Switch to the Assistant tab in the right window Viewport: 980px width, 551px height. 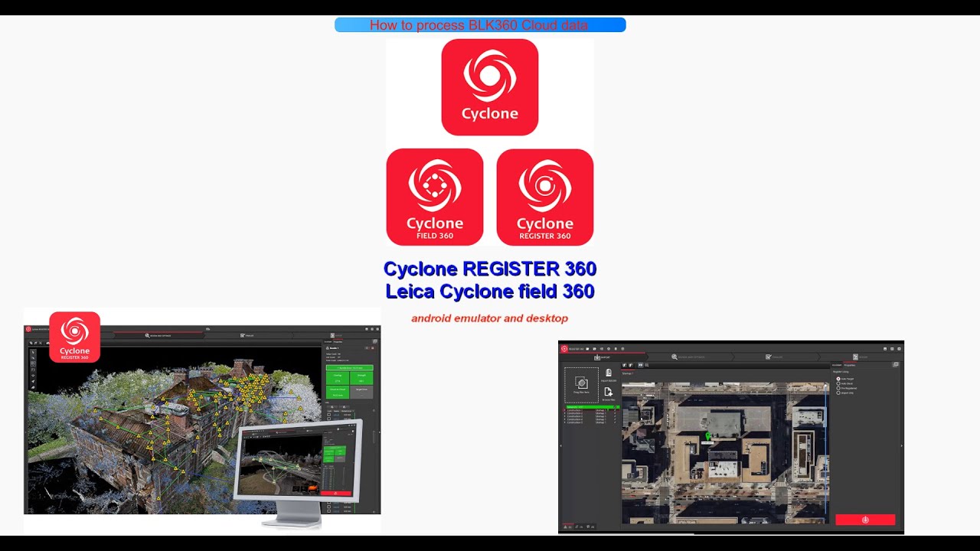tap(837, 365)
